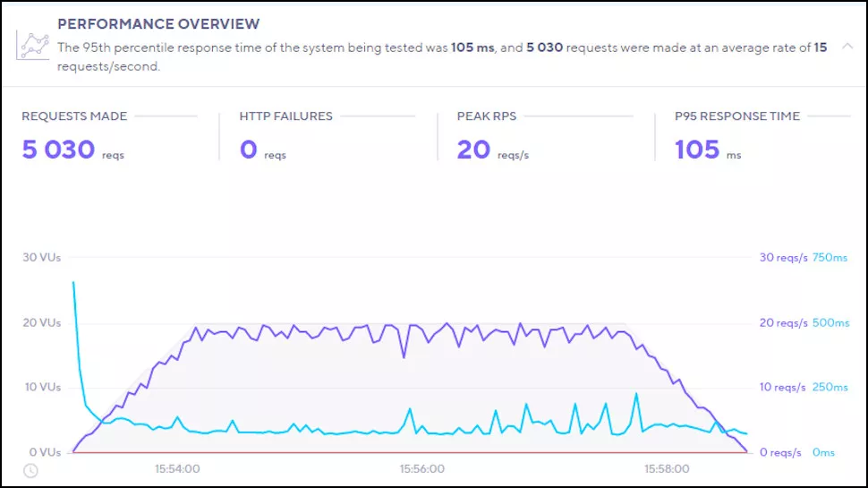Click the 750ms axis label

tap(830, 257)
